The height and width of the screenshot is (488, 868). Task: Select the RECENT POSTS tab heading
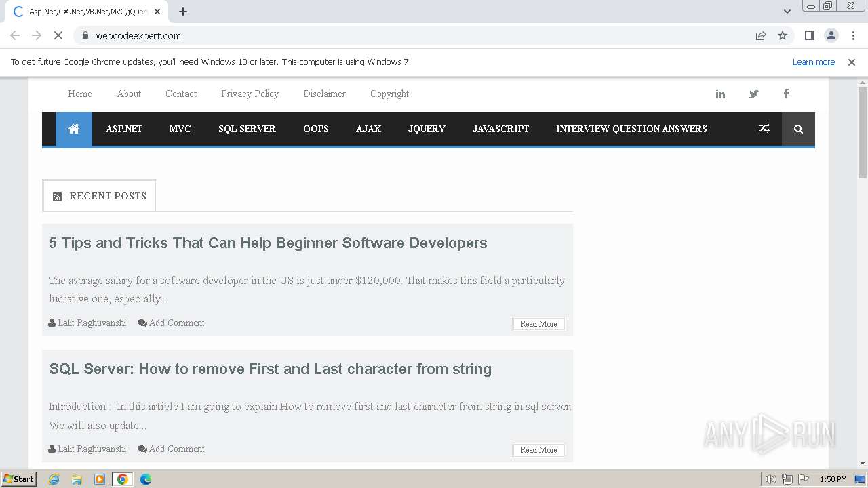click(100, 196)
